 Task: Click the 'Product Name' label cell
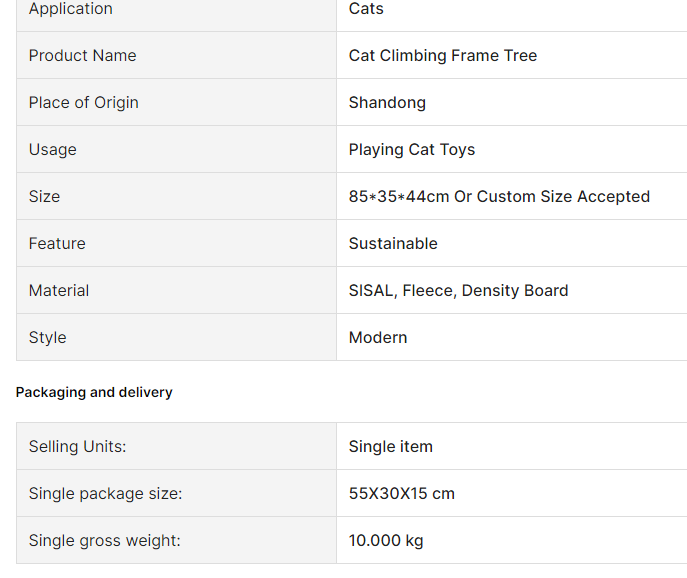[83, 56]
